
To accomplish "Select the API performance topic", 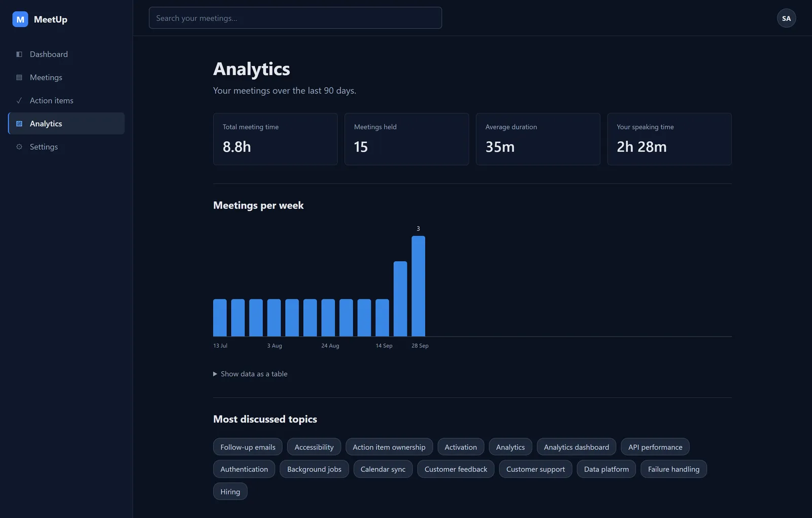I will coord(655,447).
